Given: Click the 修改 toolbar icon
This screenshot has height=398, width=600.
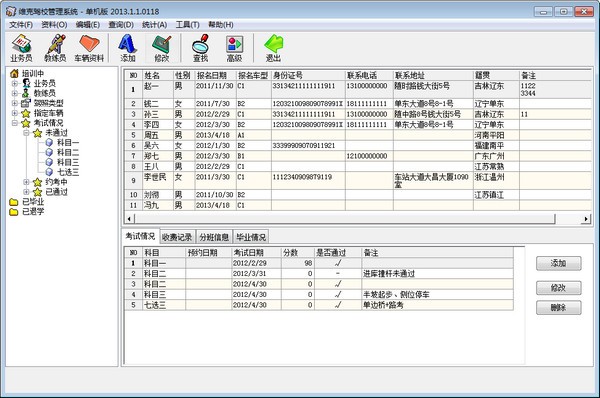Looking at the screenshot, I should point(161,48).
